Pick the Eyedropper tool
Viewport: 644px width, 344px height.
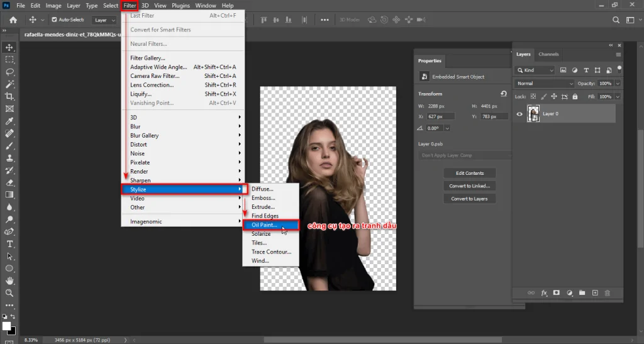pos(9,121)
